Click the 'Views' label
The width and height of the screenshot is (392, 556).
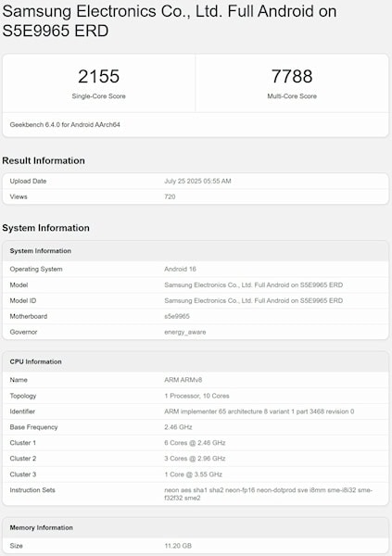[19, 196]
